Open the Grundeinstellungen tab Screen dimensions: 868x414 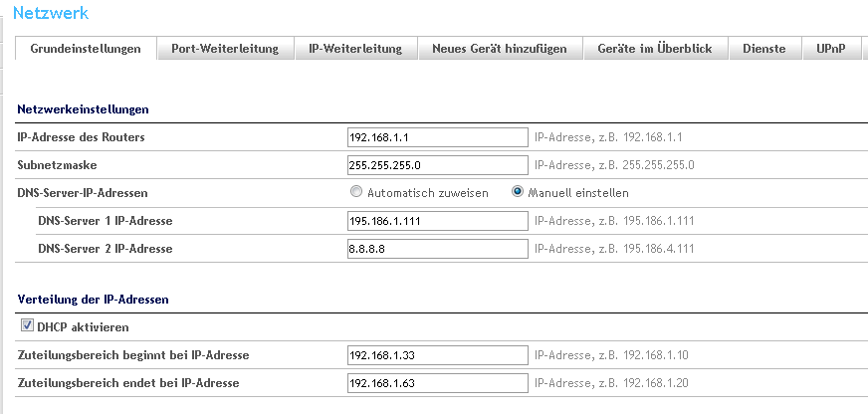pyautogui.click(x=86, y=49)
